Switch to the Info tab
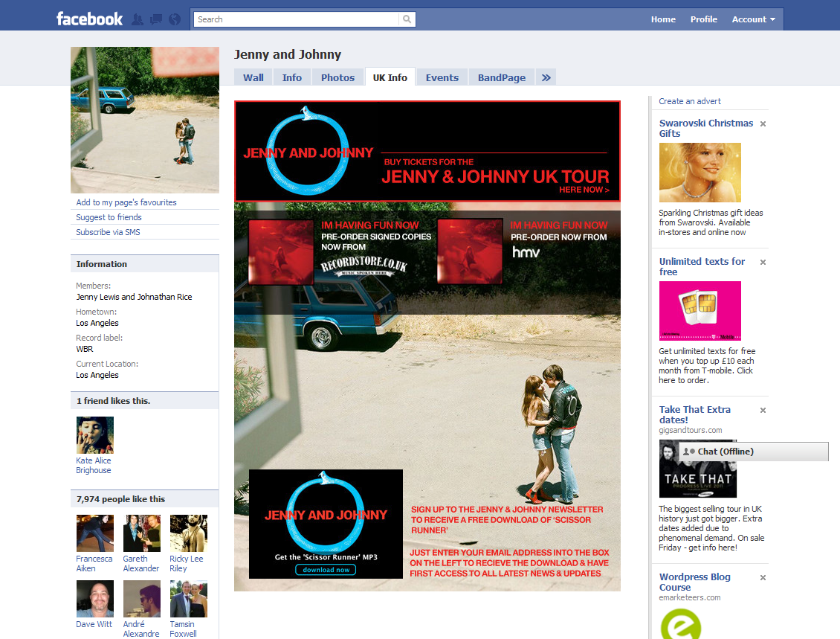The height and width of the screenshot is (639, 840). pos(292,77)
